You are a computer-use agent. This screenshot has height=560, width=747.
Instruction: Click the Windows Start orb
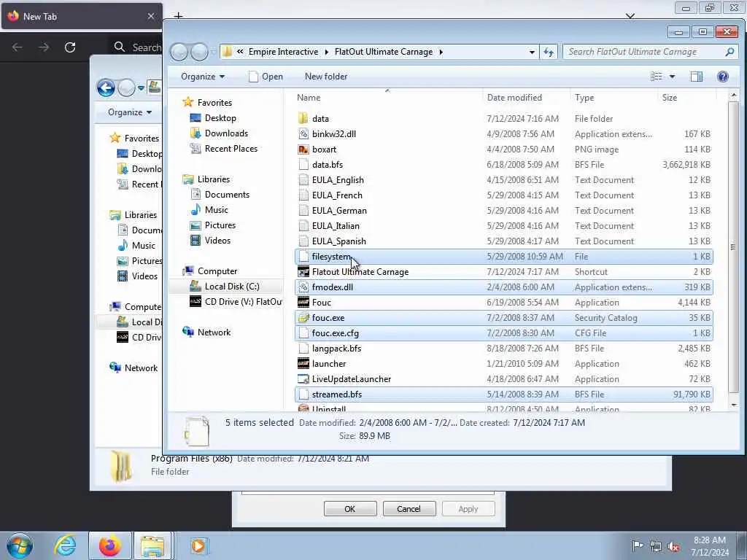coord(20,545)
